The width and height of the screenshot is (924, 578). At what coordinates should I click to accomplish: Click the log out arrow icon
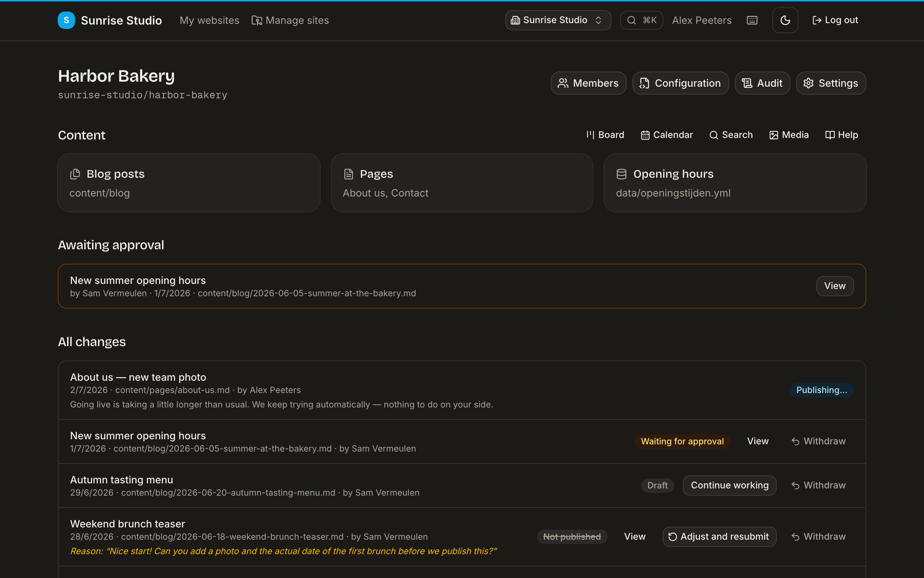pos(817,20)
